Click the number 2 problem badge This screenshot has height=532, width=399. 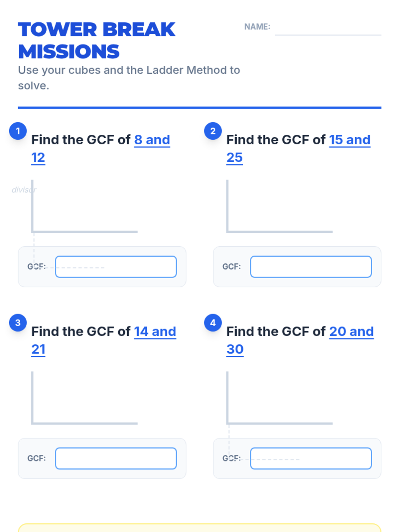[x=213, y=131]
